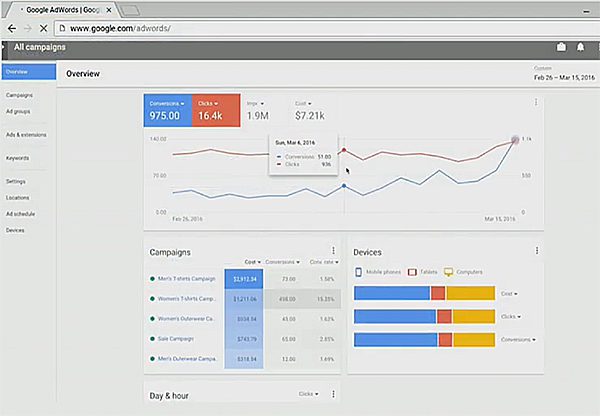Open Locations in the sidebar
Viewport: 600px width, 416px height.
click(17, 197)
